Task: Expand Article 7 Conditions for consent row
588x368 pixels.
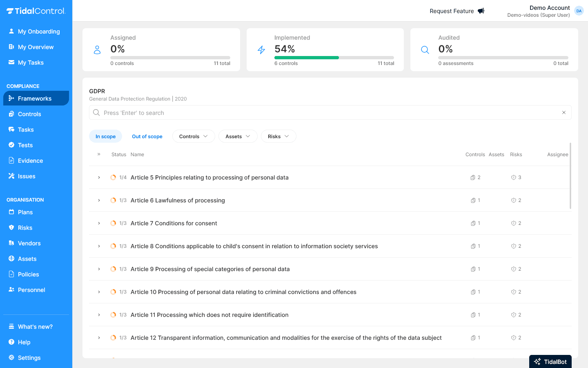Action: [x=98, y=223]
